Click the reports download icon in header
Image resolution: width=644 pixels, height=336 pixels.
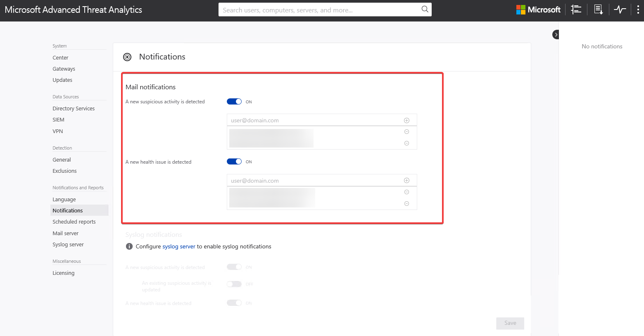pos(598,10)
